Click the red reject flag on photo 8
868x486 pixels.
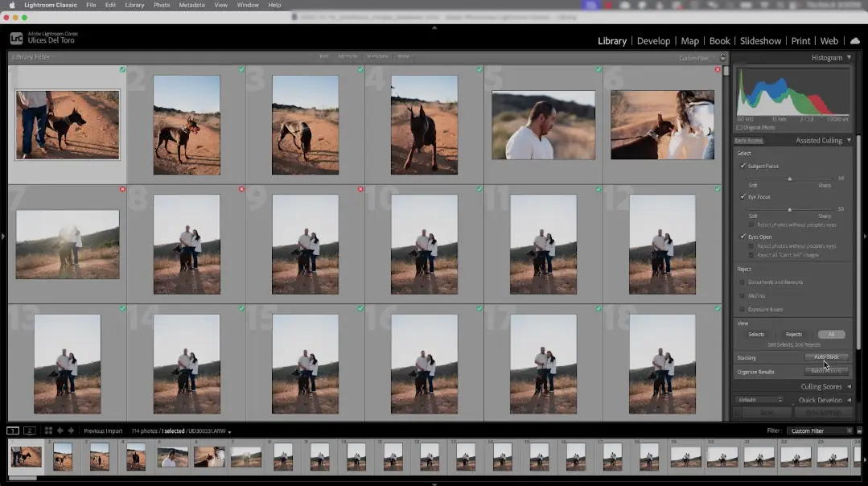click(x=241, y=189)
